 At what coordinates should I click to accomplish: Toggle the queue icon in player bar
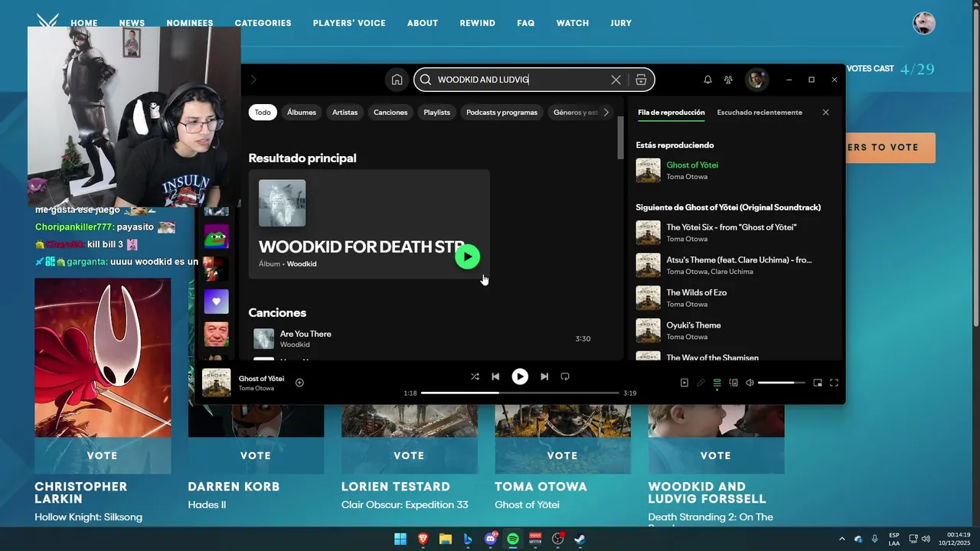(x=717, y=383)
